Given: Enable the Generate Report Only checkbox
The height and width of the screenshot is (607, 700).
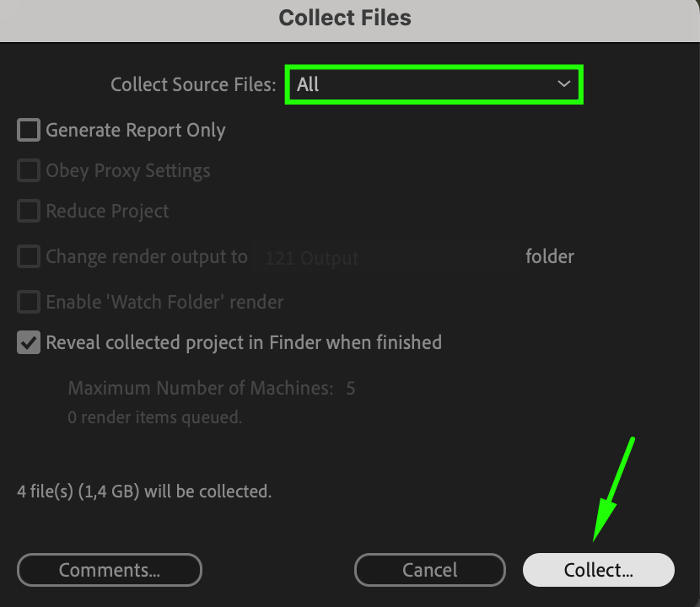Looking at the screenshot, I should coord(29,130).
